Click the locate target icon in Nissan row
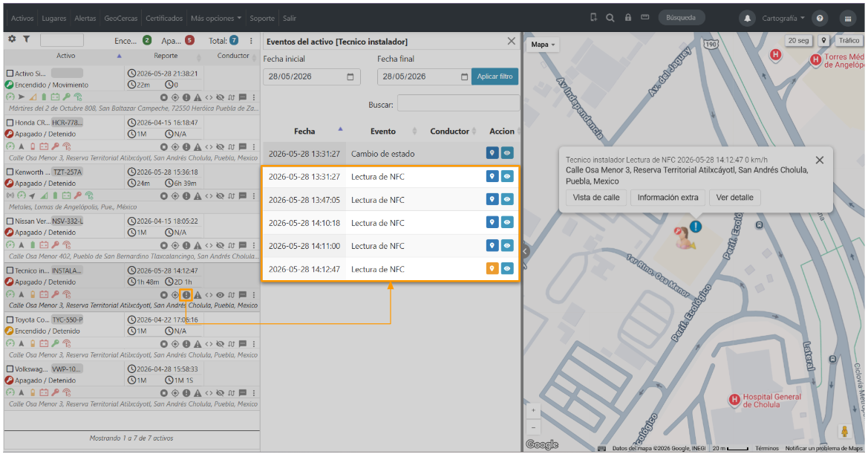This screenshot has height=457, width=868. pyautogui.click(x=175, y=245)
